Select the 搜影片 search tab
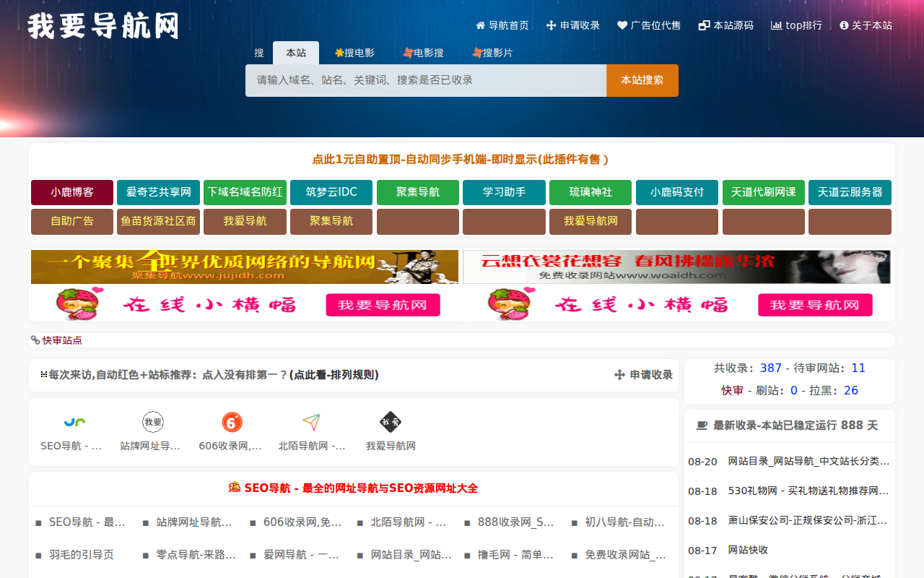Viewport: 924px width, 578px height. [x=492, y=53]
